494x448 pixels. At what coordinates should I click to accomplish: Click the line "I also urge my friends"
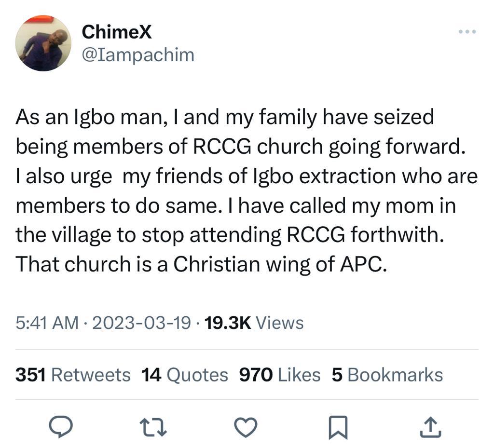click(x=246, y=176)
